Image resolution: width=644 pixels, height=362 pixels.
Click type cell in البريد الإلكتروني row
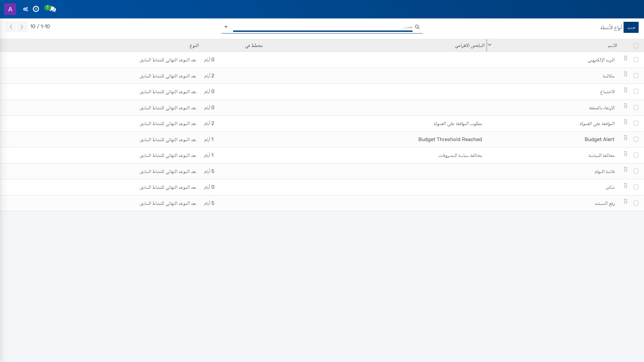[x=168, y=60]
